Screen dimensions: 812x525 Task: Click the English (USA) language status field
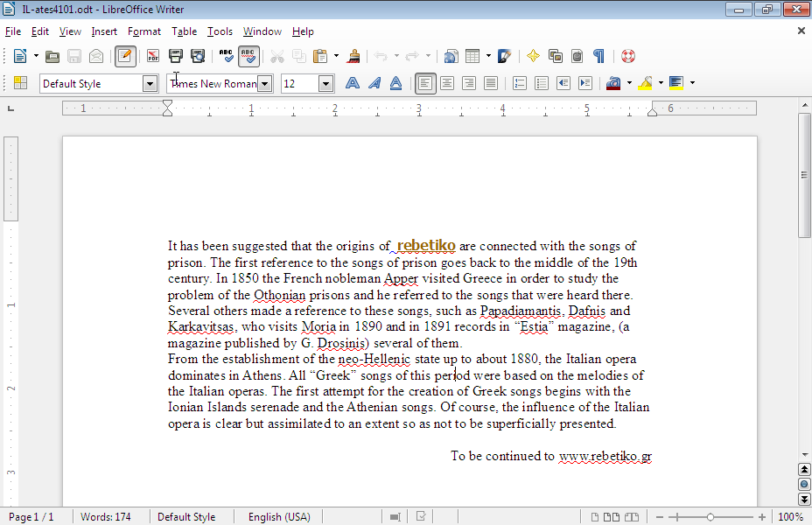click(x=279, y=517)
